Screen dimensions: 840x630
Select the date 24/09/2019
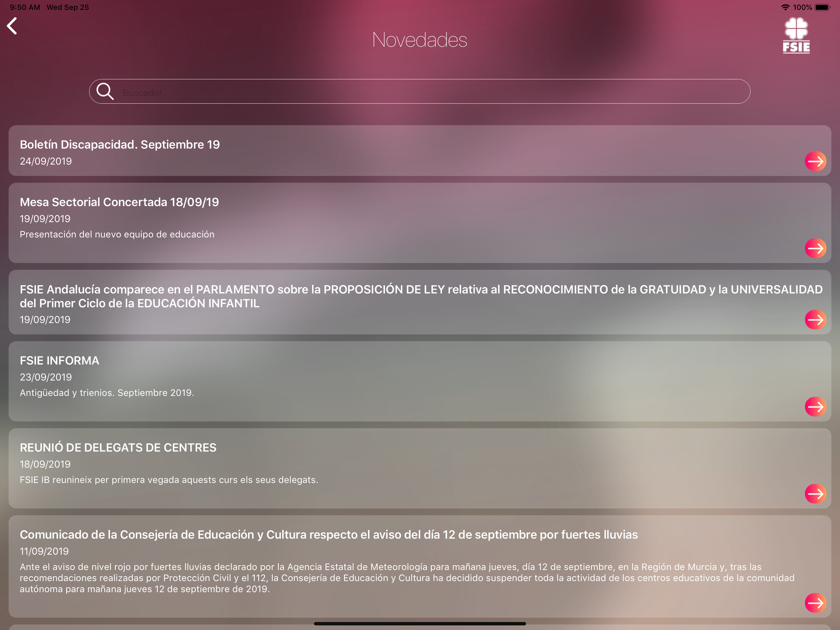[46, 161]
